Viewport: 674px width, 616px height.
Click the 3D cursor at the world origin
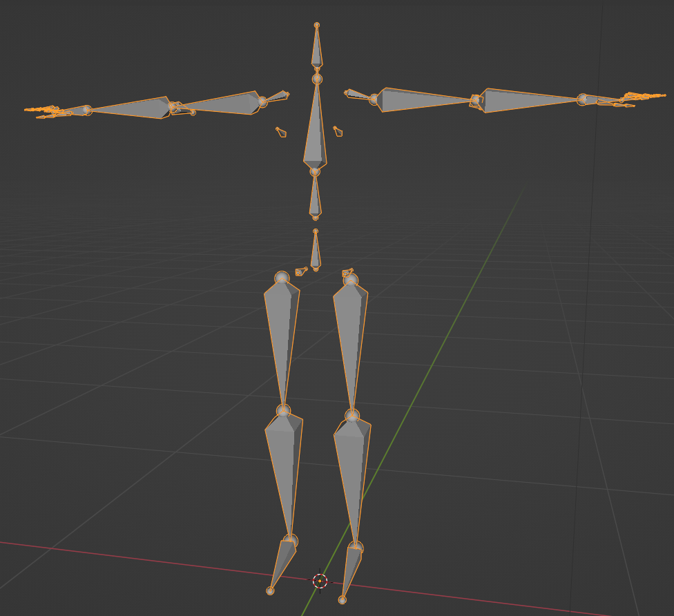click(x=320, y=581)
